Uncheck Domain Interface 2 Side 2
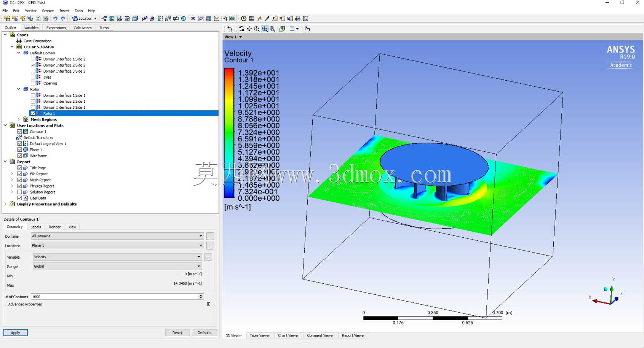The image size is (644, 348). click(x=33, y=65)
